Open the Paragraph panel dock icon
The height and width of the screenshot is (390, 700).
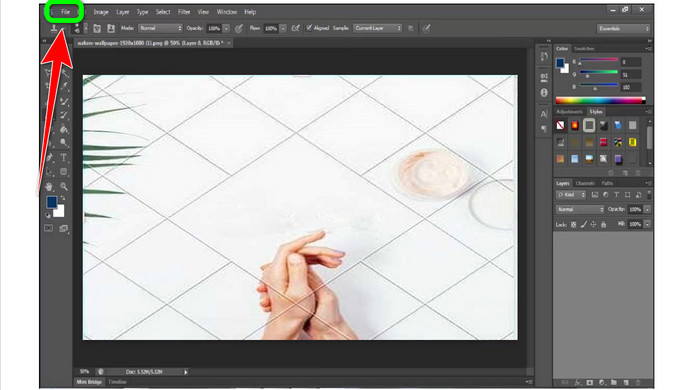tap(544, 129)
